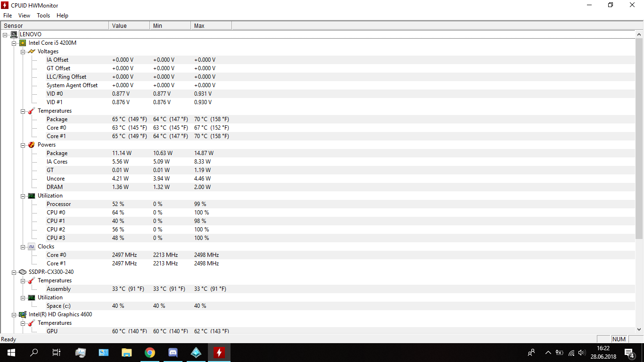Viewport: 644px width, 362px height.
Task: Open the File menu
Action: (8, 16)
